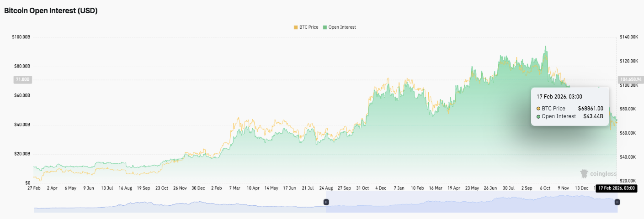Click the unselected left part of the navigator
The image size is (644, 219).
(x=178, y=205)
